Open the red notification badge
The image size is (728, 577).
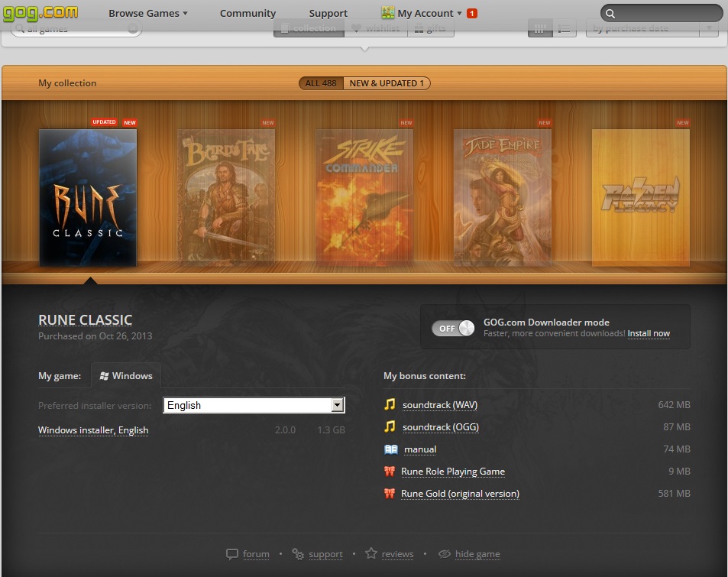472,13
